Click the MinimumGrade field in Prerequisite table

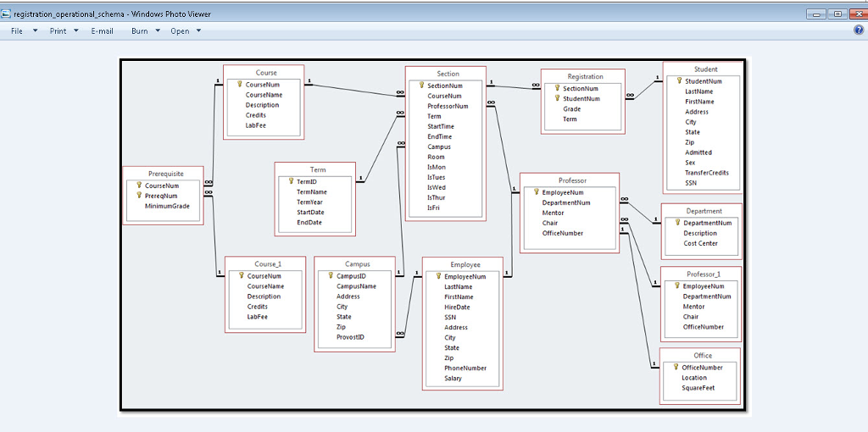[167, 206]
